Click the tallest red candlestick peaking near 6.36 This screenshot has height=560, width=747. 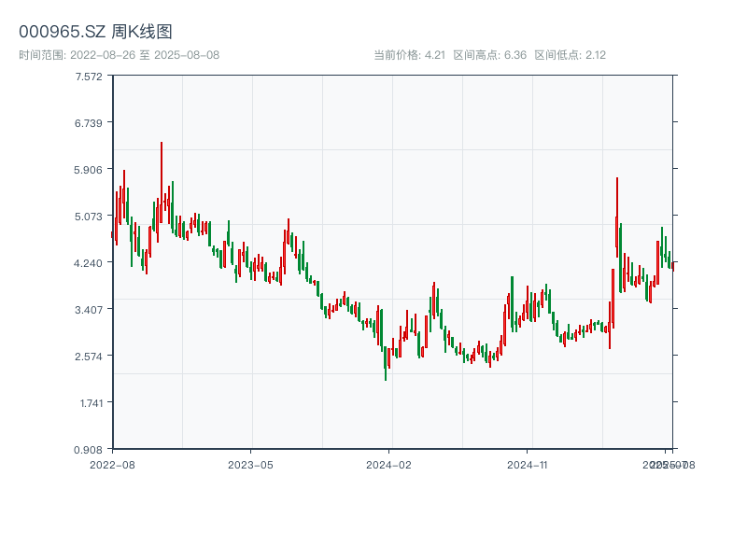coord(162,182)
